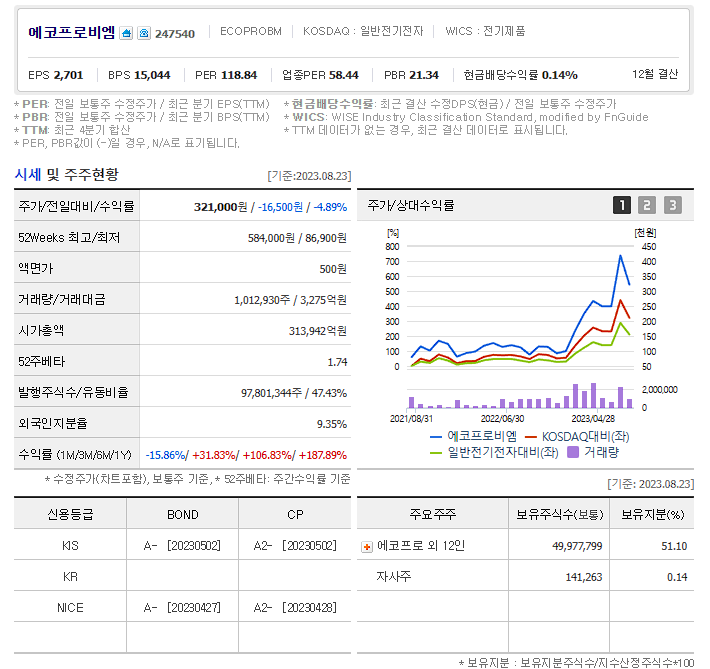The image size is (710, 669).
Task: Select the EPS value 2,701
Action: coord(68,75)
